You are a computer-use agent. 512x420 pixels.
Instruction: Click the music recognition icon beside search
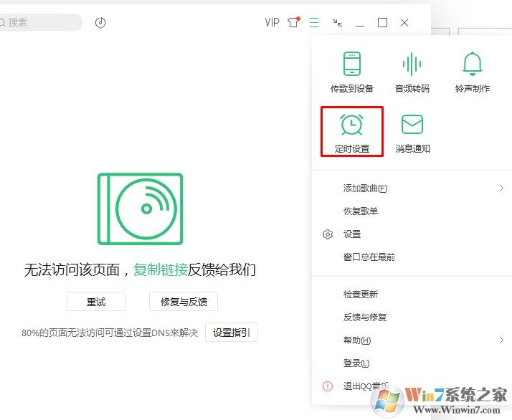100,22
